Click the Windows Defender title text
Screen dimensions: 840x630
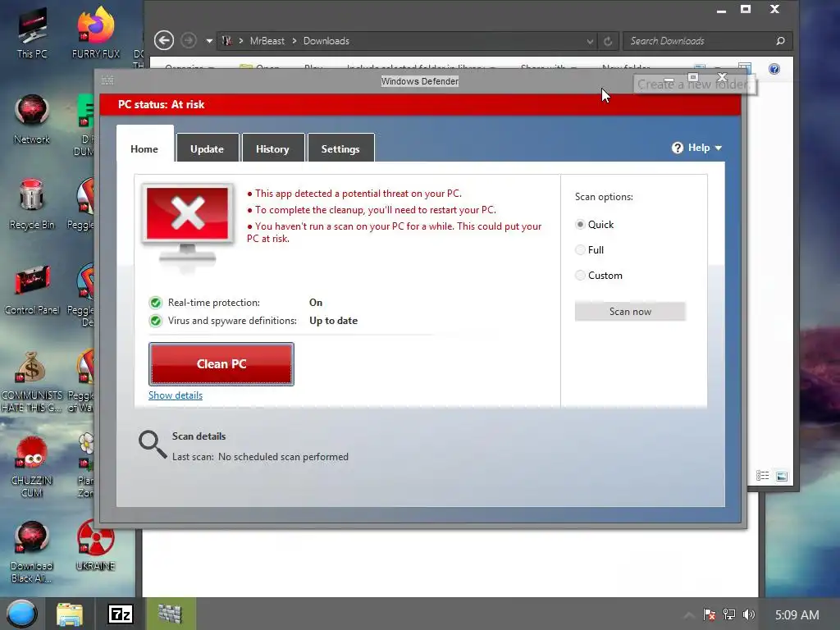coord(420,81)
